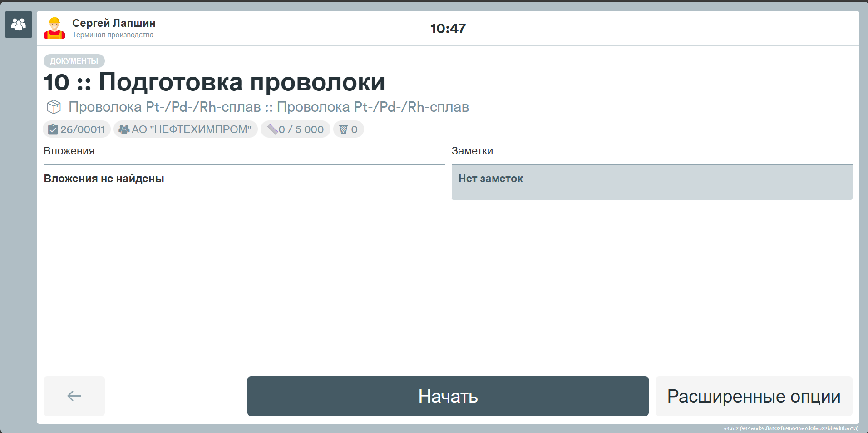The height and width of the screenshot is (433, 868).
Task: Click the Нет заметок notes box
Action: pos(652,182)
